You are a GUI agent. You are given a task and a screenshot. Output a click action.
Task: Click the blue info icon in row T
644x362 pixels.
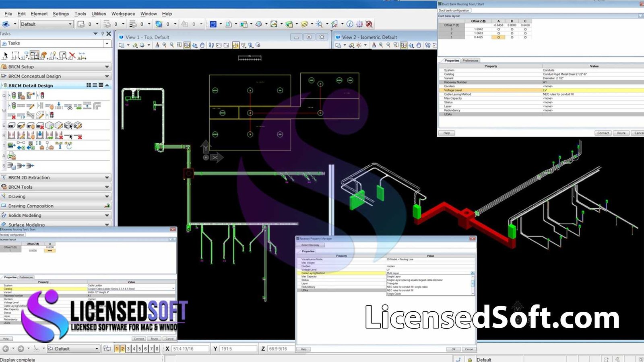(x=60, y=145)
